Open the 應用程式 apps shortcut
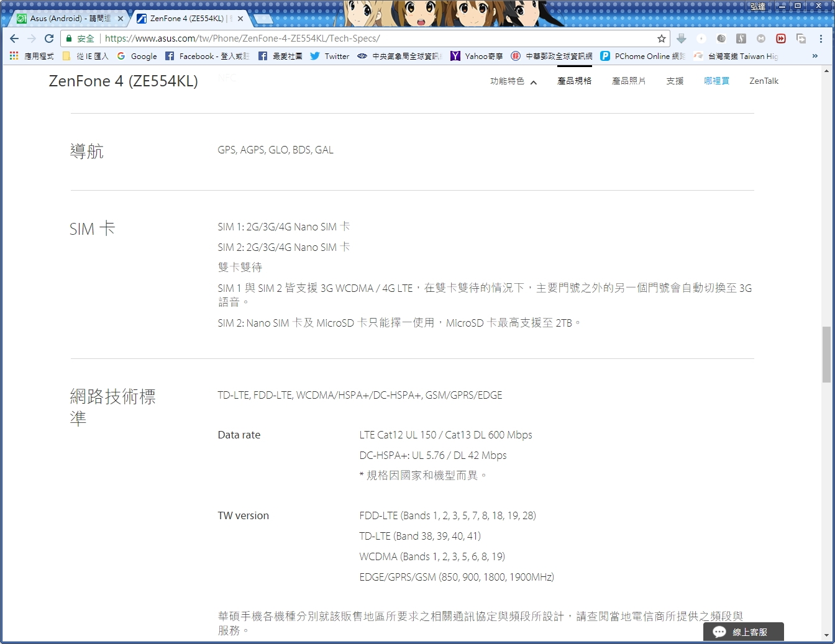The image size is (835, 644). [32, 56]
